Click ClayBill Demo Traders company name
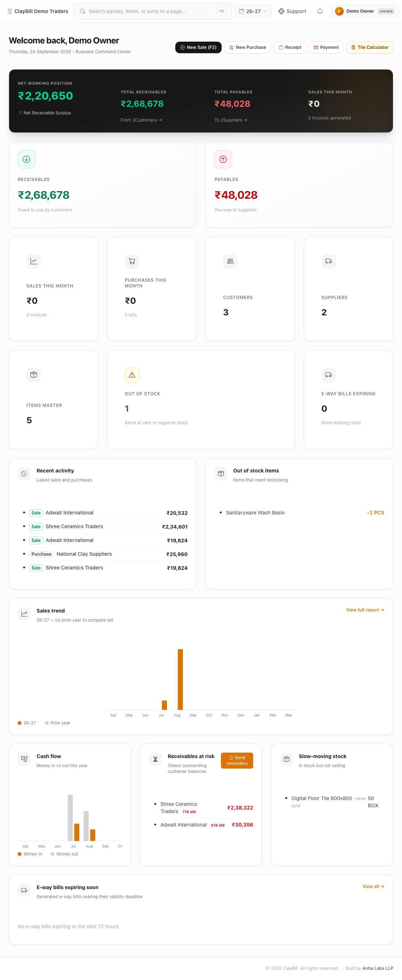 tap(41, 12)
